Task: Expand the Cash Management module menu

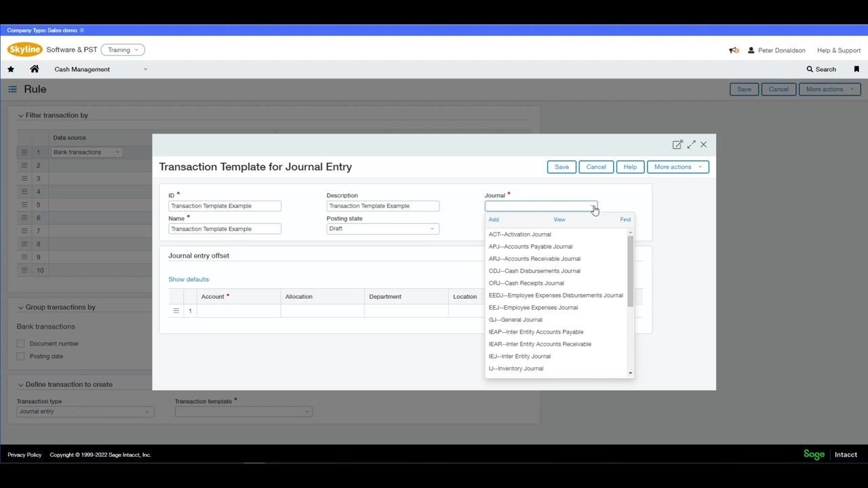Action: [x=100, y=69]
